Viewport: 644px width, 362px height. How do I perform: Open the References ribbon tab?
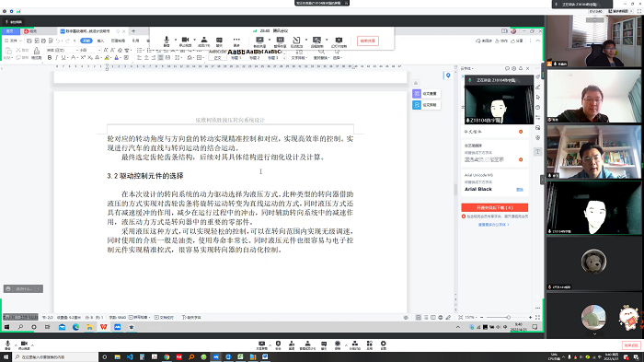[x=135, y=41]
